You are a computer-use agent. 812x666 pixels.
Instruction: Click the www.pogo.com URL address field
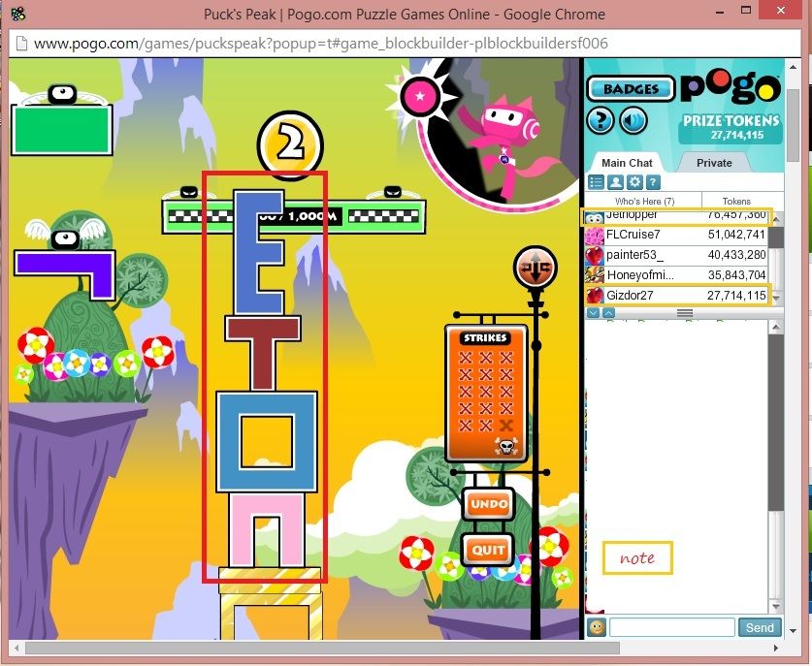[320, 43]
